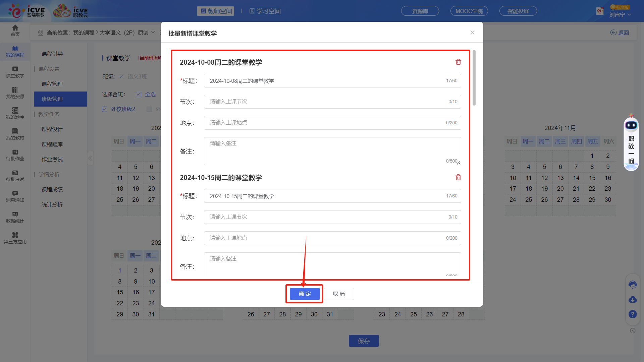
Task: Collapse the left panel with the chevron
Action: coord(90,158)
